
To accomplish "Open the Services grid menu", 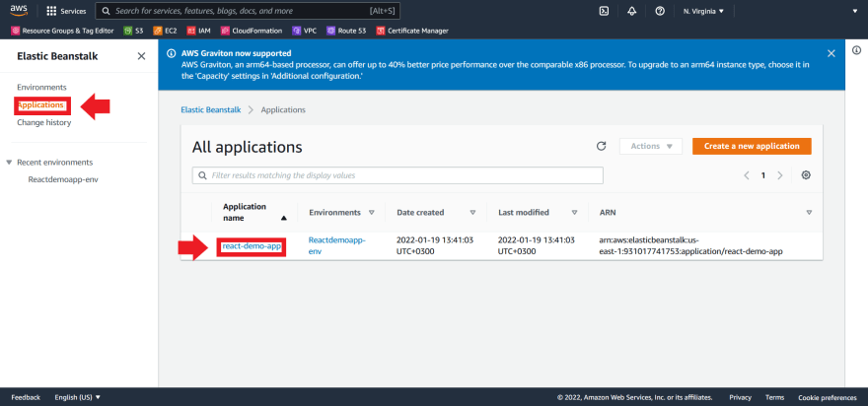I will point(66,11).
